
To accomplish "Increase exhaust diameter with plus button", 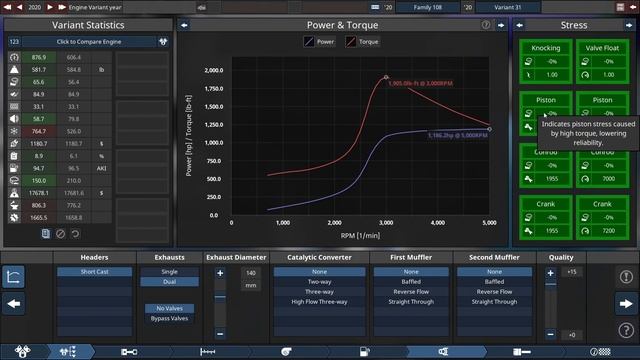I will tap(220, 273).
